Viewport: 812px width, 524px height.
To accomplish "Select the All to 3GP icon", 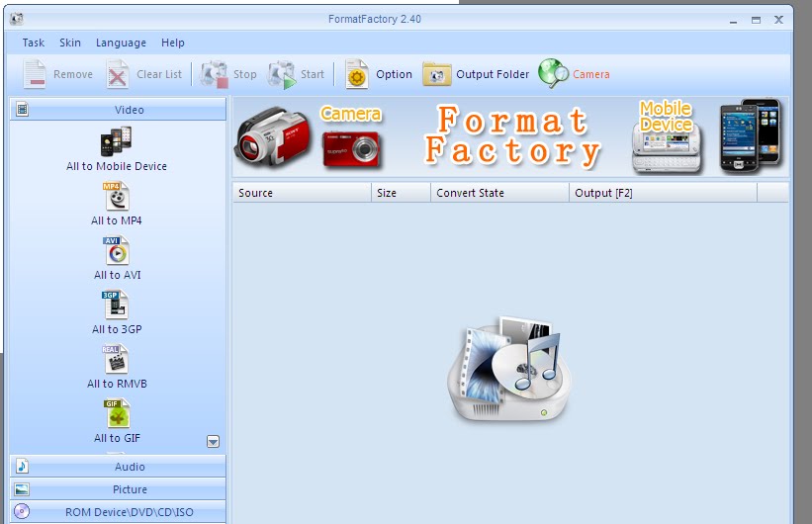I will pos(115,305).
